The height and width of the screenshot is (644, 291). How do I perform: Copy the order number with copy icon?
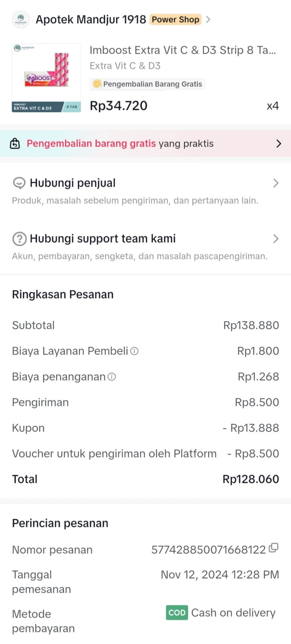tap(273, 548)
